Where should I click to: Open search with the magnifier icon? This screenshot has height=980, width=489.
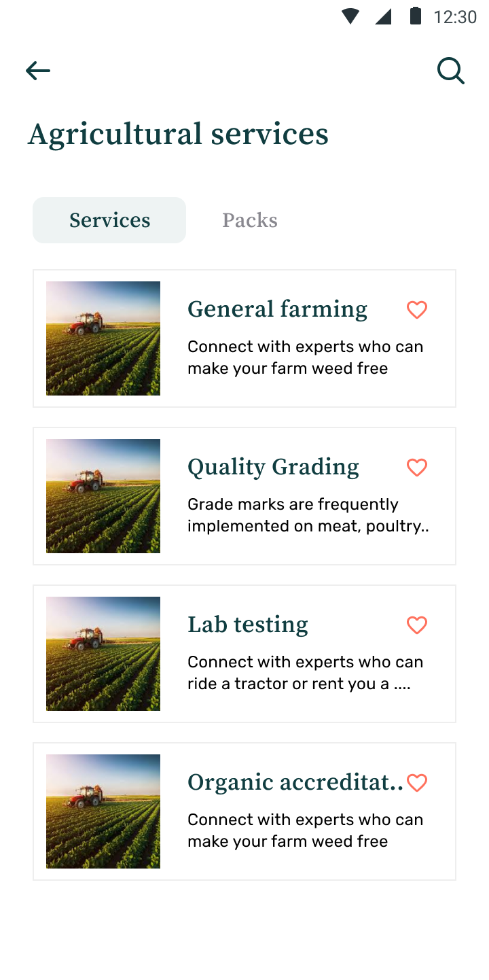(450, 71)
